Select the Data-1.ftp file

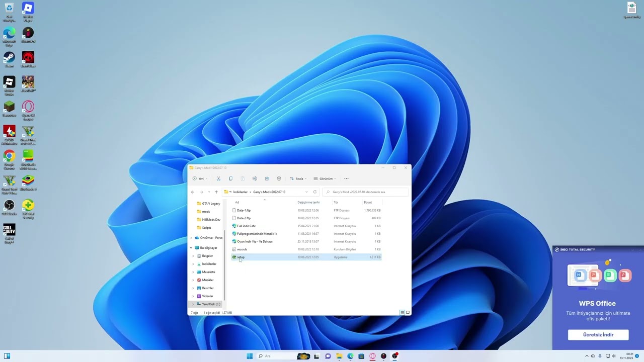tap(306, 210)
